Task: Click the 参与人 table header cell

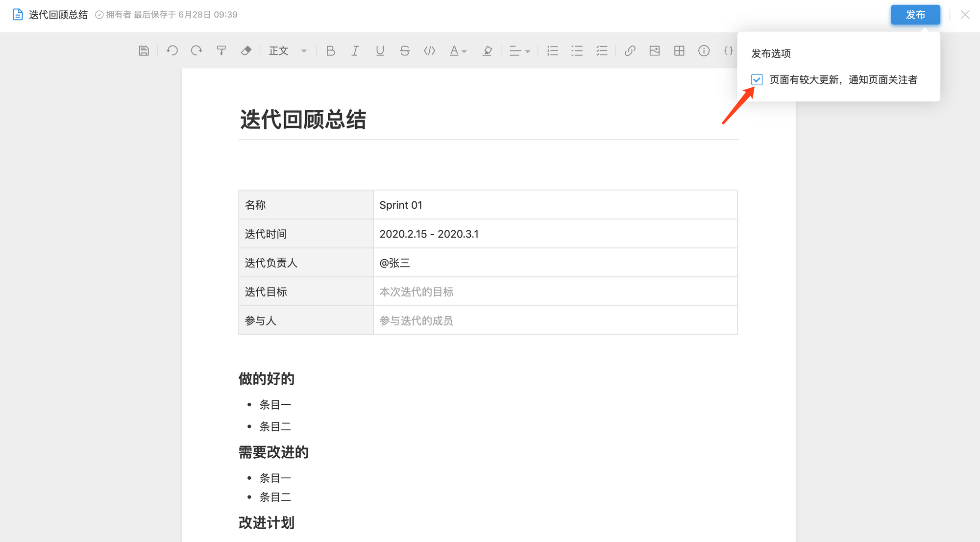Action: 306,320
